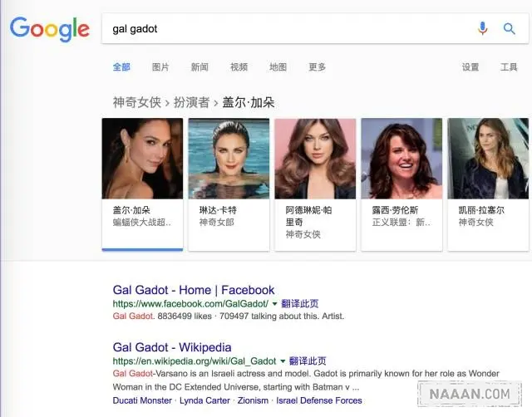
Task: Select the 凯丽·拉塞尔 photo card
Action: pyautogui.click(x=488, y=184)
